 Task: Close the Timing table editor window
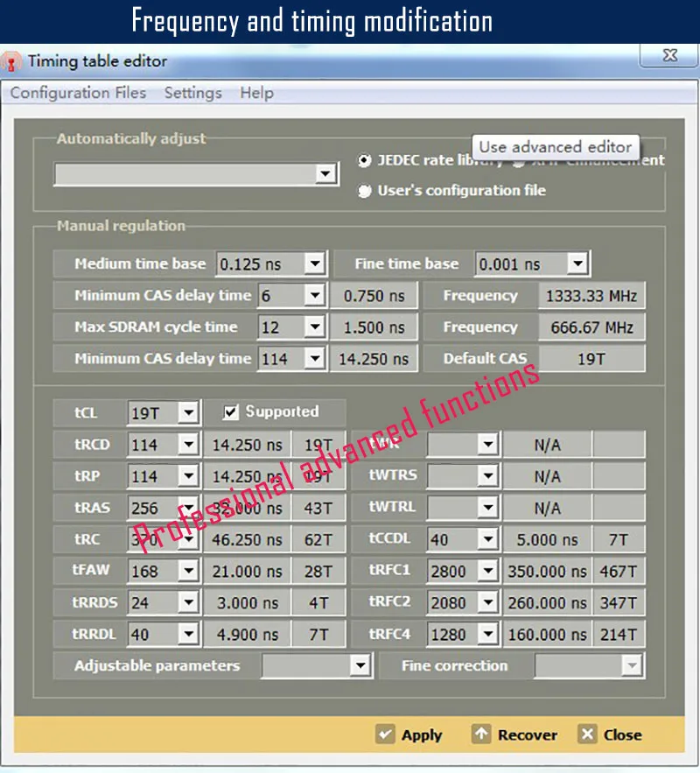click(x=669, y=55)
